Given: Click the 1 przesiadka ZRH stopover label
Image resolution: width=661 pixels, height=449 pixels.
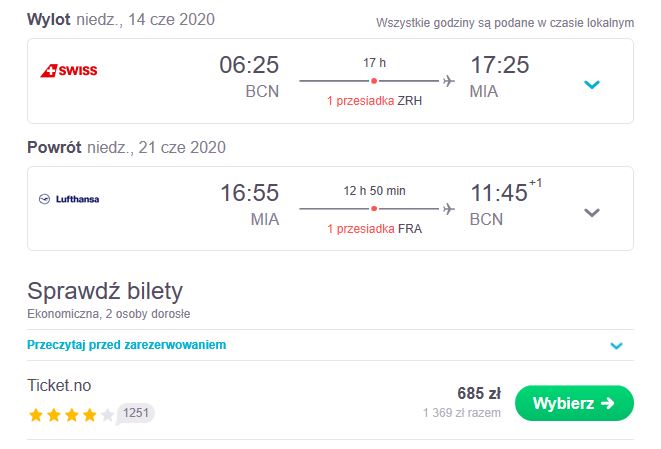Looking at the screenshot, I should (374, 101).
